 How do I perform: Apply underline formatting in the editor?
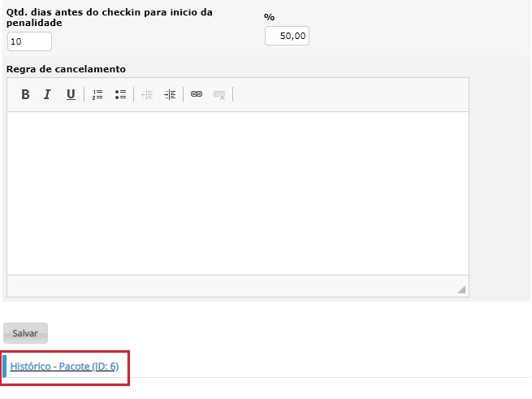tap(71, 94)
